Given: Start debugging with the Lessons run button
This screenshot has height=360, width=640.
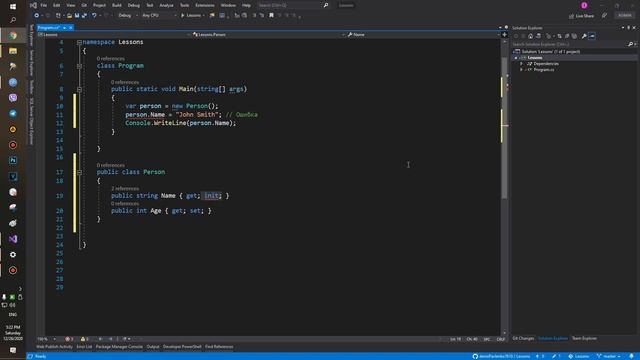Looking at the screenshot, I should pos(192,16).
